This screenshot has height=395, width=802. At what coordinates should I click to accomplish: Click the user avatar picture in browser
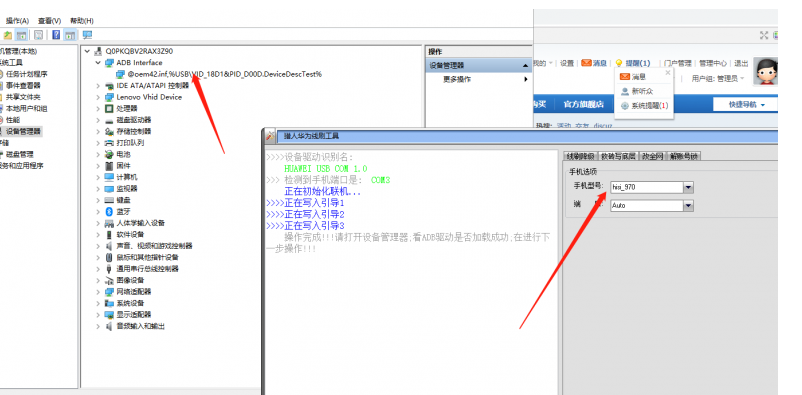[766, 71]
